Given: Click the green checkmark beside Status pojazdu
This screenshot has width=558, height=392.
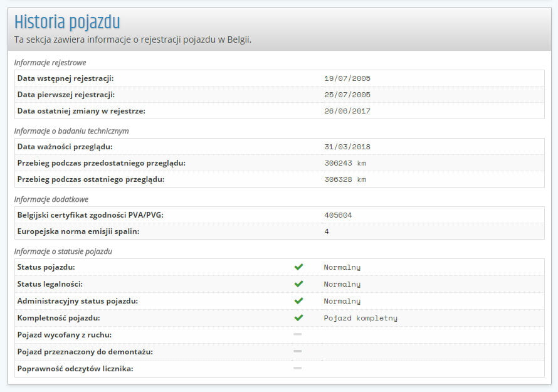Looking at the screenshot, I should [x=298, y=267].
